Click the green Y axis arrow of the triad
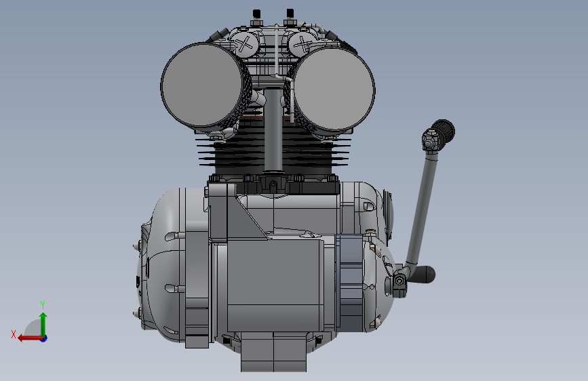This screenshot has height=381, width=588. 43,325
